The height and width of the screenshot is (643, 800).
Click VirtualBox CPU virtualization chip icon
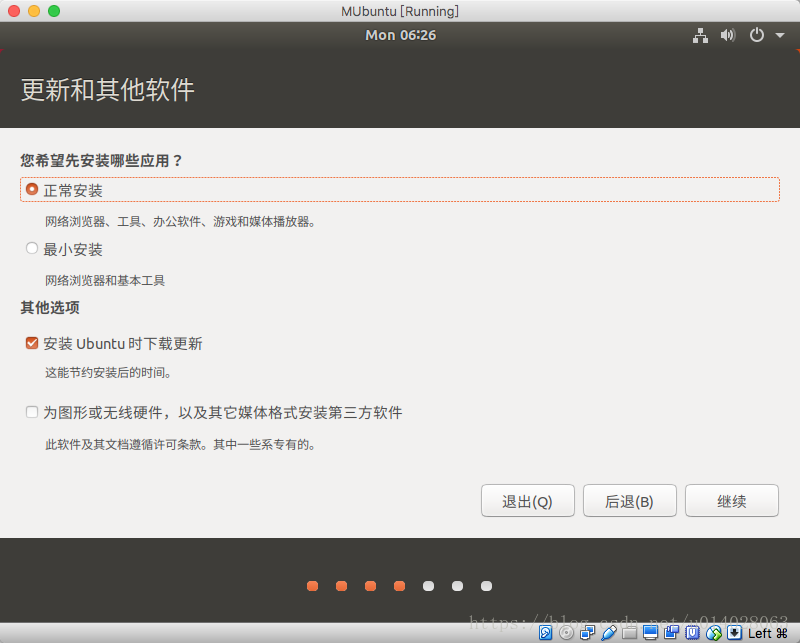coord(692,633)
